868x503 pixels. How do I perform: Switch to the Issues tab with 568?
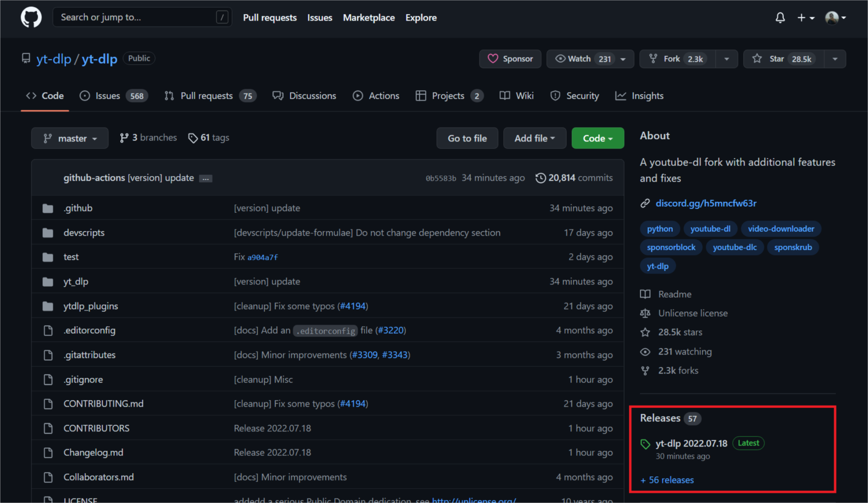[x=113, y=96]
